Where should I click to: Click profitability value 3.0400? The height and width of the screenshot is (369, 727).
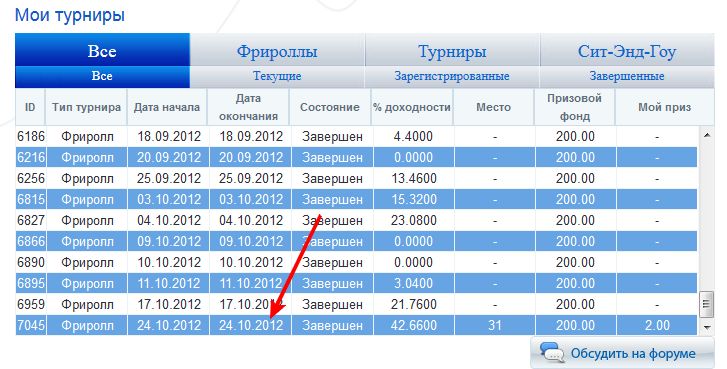click(413, 283)
